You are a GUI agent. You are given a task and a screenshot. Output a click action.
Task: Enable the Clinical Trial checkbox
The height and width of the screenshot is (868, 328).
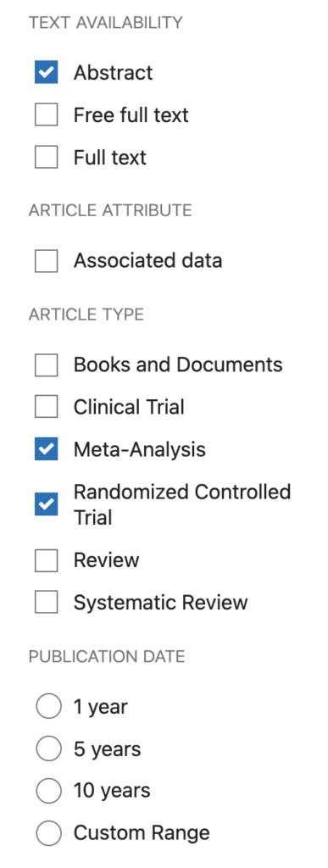click(46, 407)
